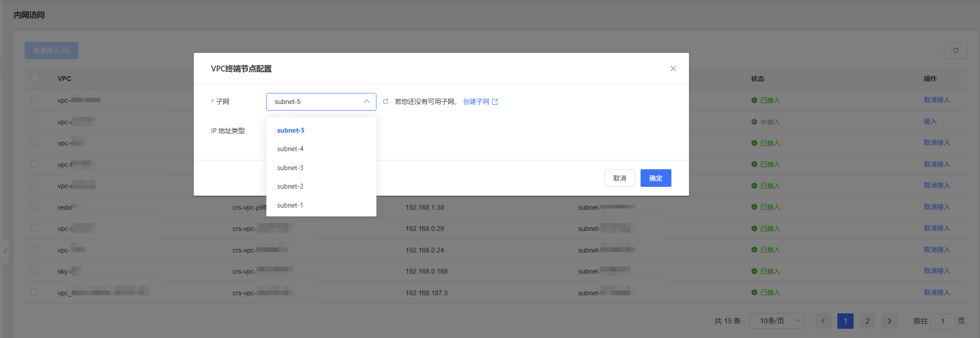Collapse the left sidebar arrow handle

click(x=5, y=251)
